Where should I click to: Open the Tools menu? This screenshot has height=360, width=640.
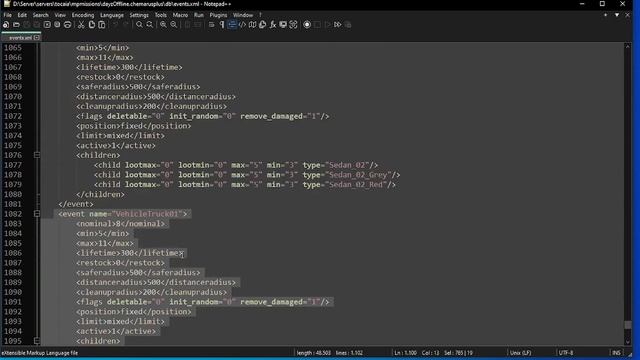[x=160, y=15]
